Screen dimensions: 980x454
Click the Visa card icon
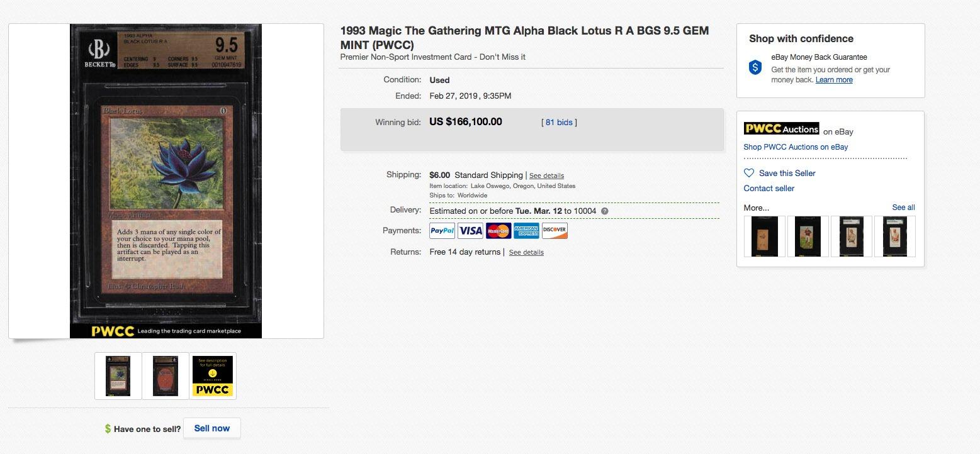[470, 231]
